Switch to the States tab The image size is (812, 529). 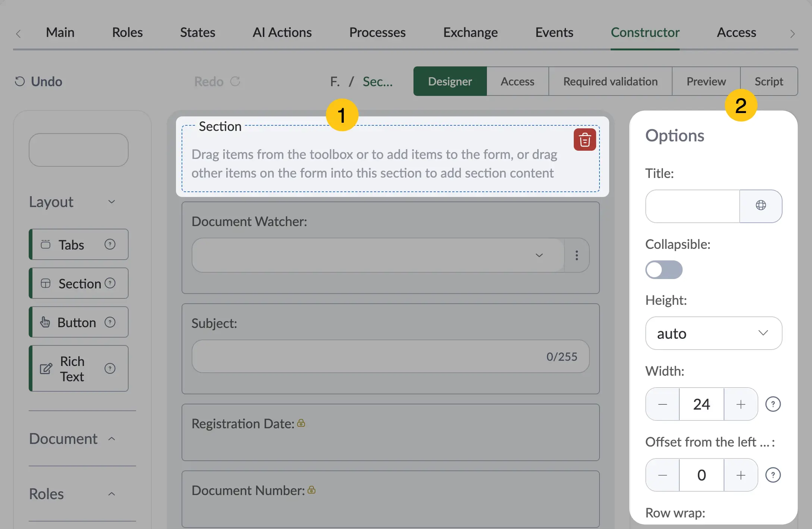click(x=198, y=32)
